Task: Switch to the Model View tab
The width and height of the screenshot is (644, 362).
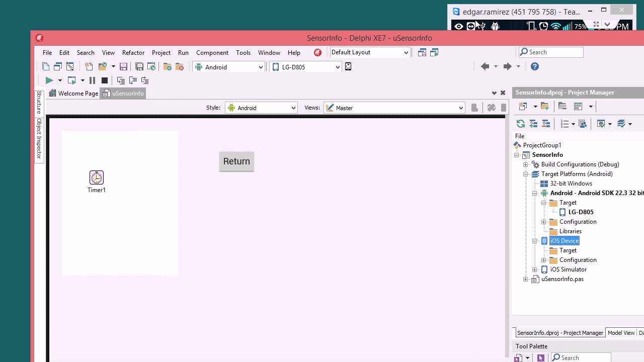Action: tap(621, 333)
